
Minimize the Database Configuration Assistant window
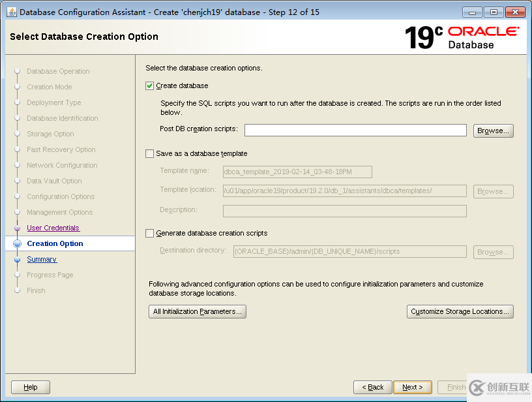pos(472,12)
